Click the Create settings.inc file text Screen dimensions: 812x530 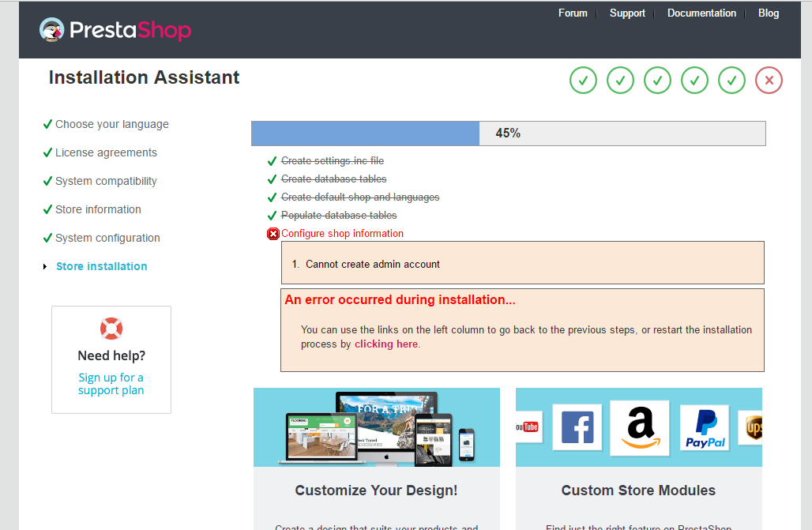(333, 161)
